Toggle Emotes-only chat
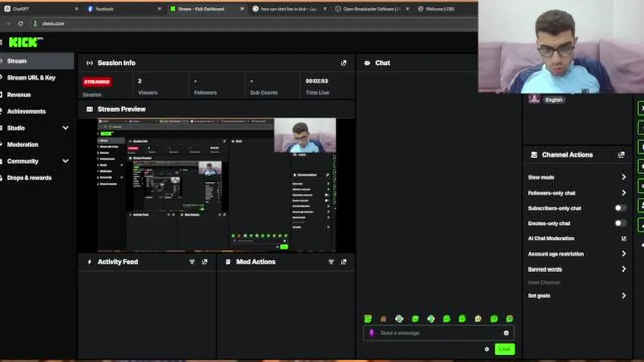 pos(621,223)
